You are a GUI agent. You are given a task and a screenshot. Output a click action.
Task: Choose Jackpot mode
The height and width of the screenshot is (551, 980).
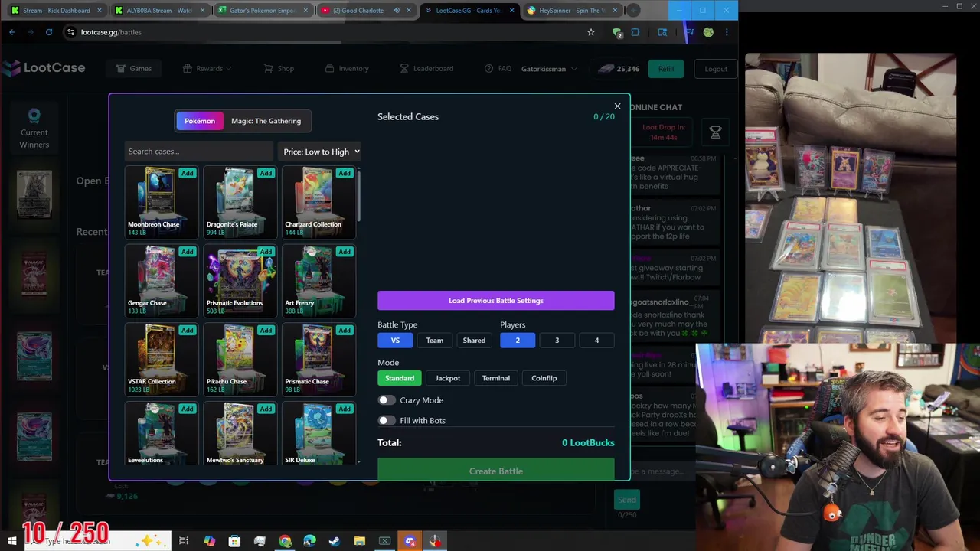pos(448,378)
